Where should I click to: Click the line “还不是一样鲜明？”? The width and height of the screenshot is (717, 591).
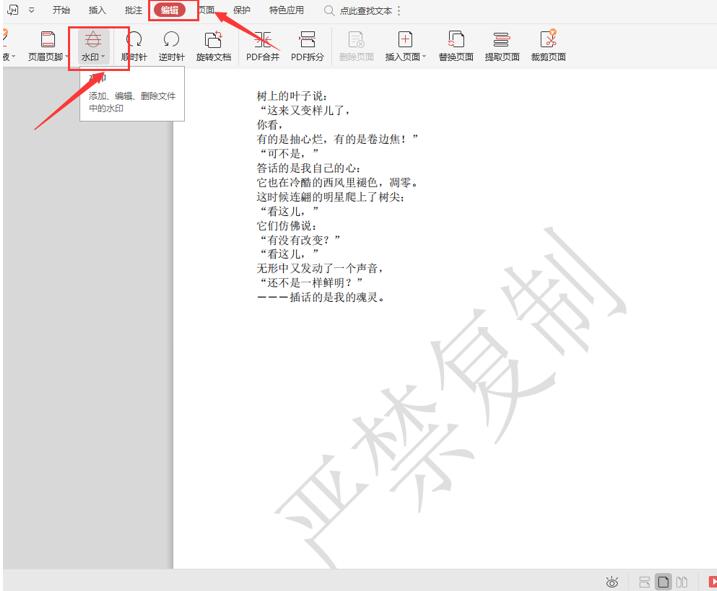point(310,282)
